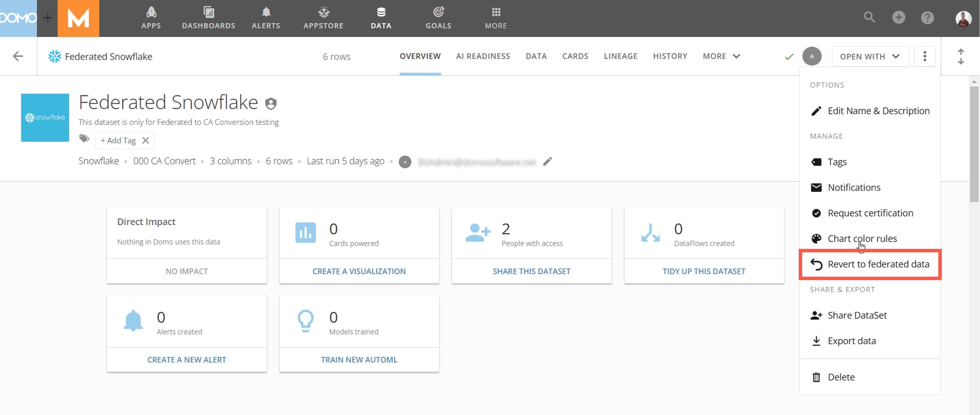
Task: Click the plus add icon near search
Action: click(x=899, y=17)
